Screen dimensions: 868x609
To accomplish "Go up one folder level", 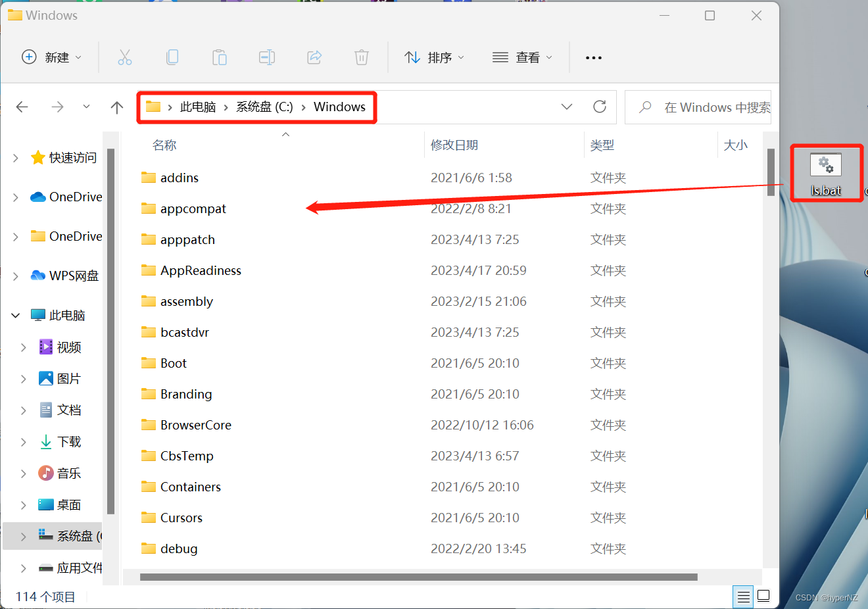I will 117,107.
